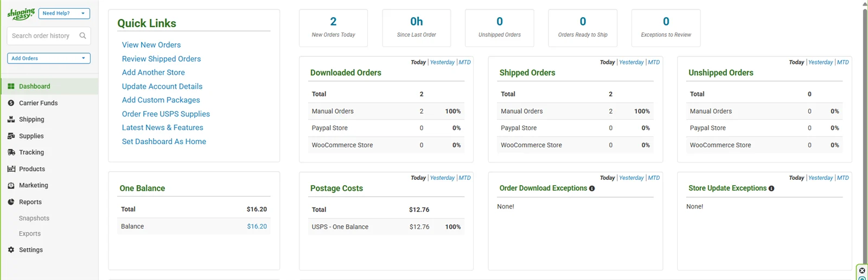Follow the Set Dashboard As Home link
This screenshot has height=280, width=868.
coord(164,141)
